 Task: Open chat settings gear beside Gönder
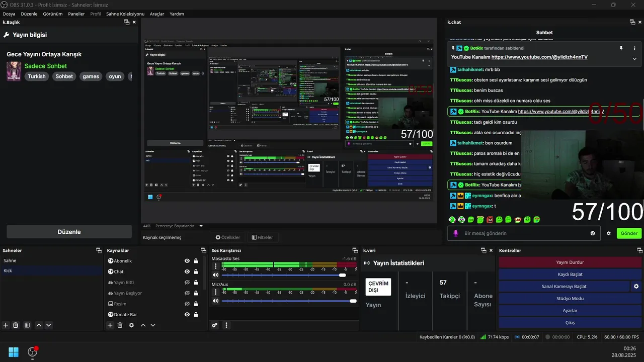[609, 233]
